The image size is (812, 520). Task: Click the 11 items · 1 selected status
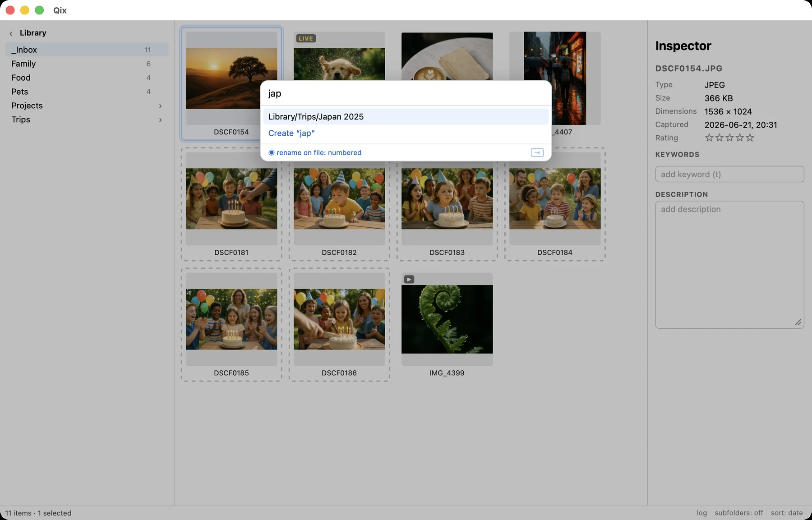click(x=38, y=513)
